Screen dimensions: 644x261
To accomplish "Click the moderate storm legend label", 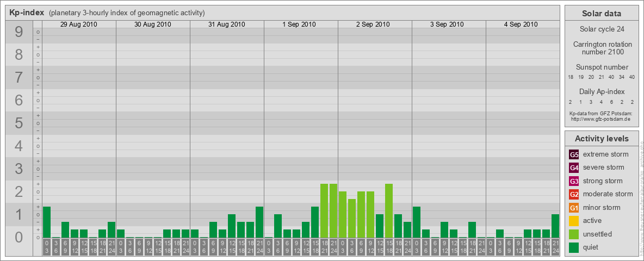I will (608, 194).
